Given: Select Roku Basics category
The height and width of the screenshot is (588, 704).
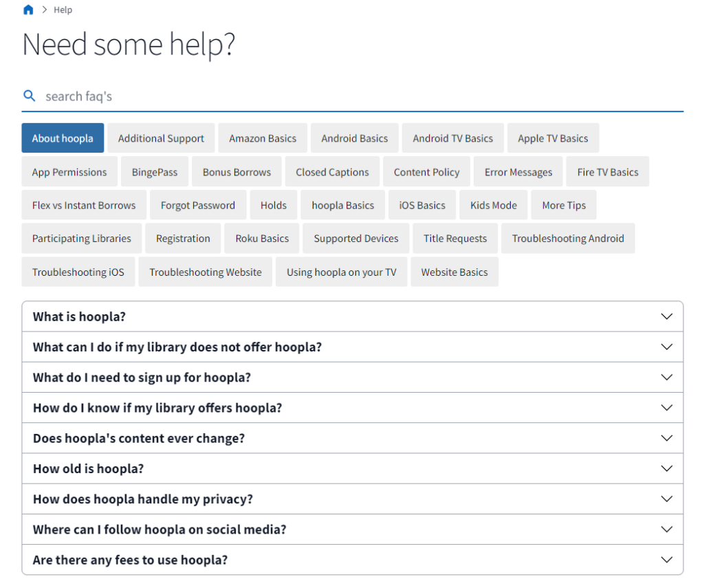Looking at the screenshot, I should (x=262, y=238).
